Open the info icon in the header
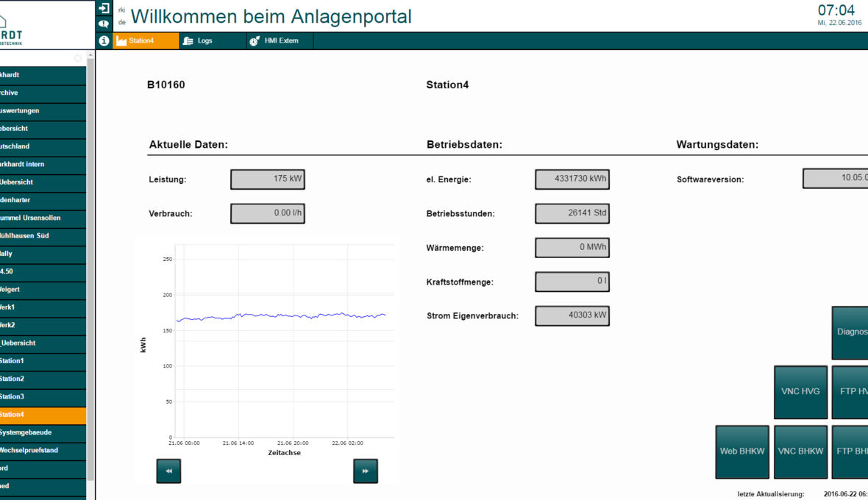This screenshot has width=868, height=500. 104,40
